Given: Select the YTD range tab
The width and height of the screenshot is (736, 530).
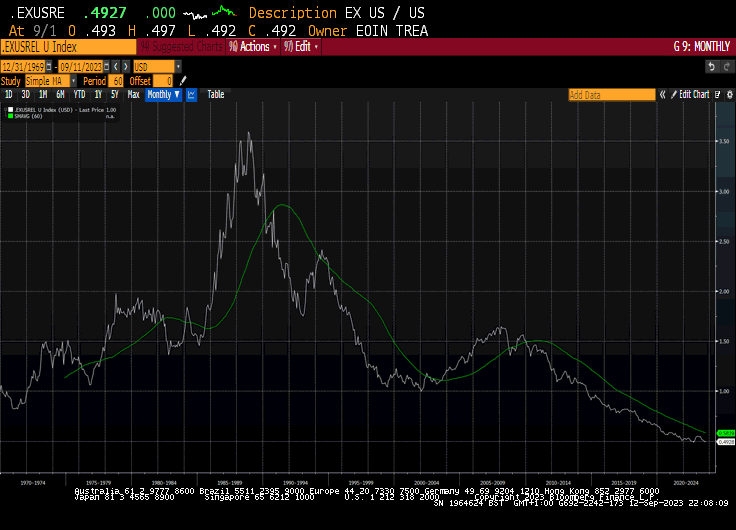Looking at the screenshot, I should click(79, 95).
